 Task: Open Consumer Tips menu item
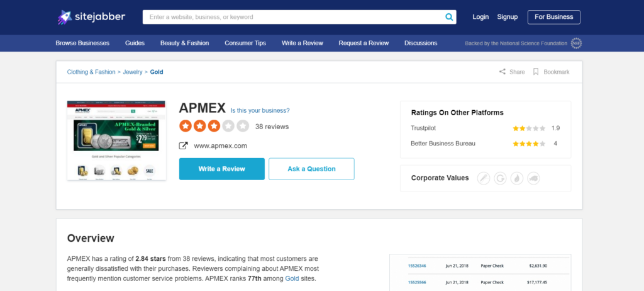[x=245, y=43]
